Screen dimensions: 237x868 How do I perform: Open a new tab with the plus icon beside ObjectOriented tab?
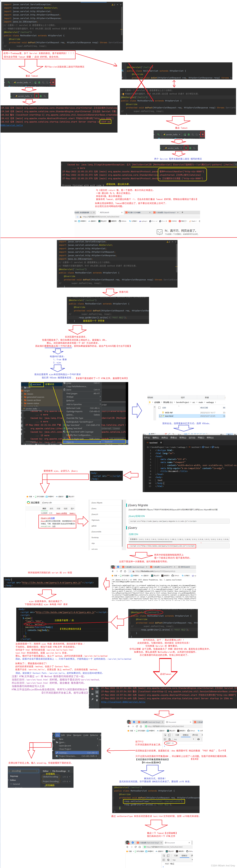tap(182, 212)
